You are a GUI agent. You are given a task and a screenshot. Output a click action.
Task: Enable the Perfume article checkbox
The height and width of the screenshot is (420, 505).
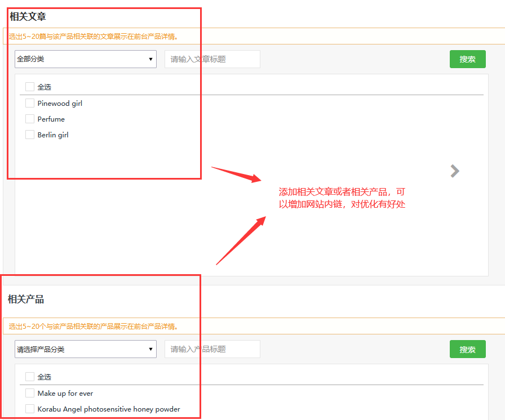(x=30, y=119)
